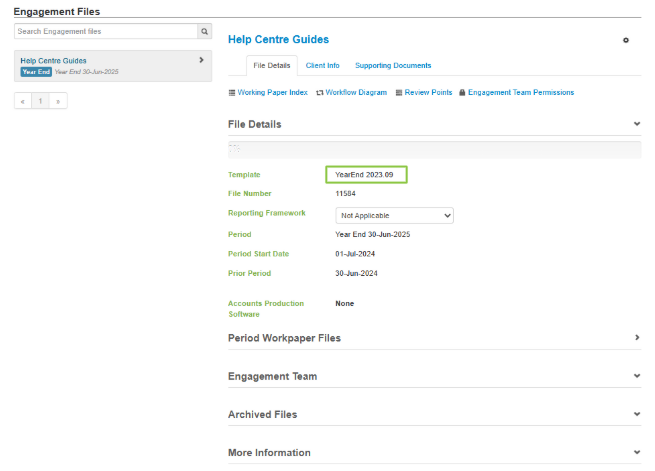Expand the Period Workpaper Files section
Image resolution: width=655 pixels, height=471 pixels.
point(637,338)
